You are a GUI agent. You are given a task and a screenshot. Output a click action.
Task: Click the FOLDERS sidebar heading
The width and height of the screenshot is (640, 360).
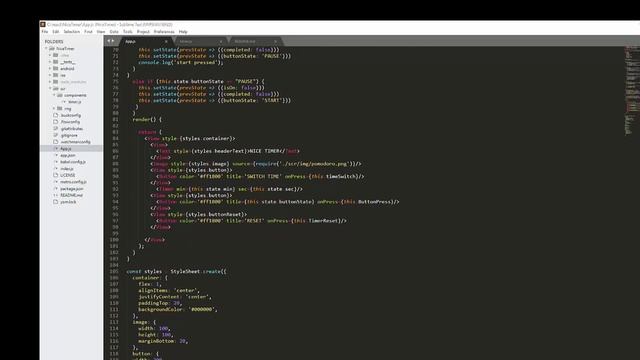coord(54,42)
